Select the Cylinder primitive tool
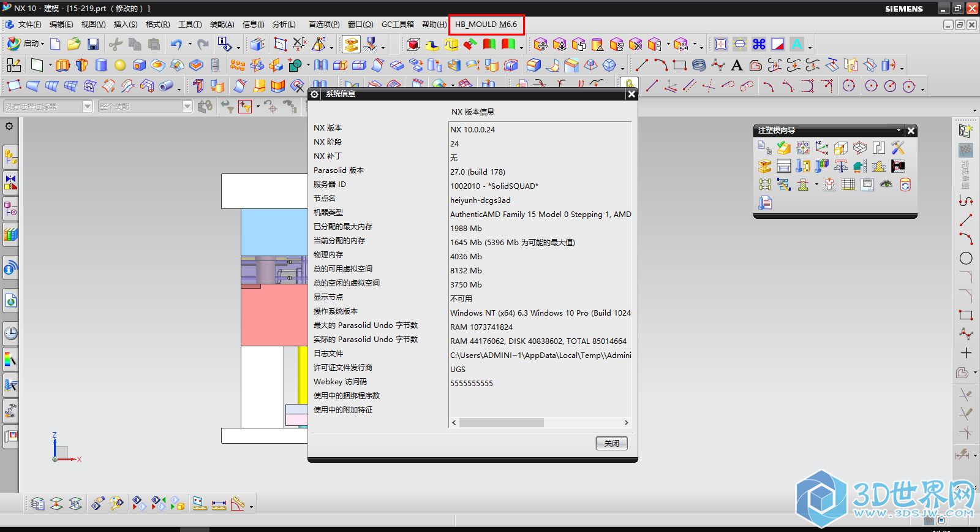 pos(102,65)
